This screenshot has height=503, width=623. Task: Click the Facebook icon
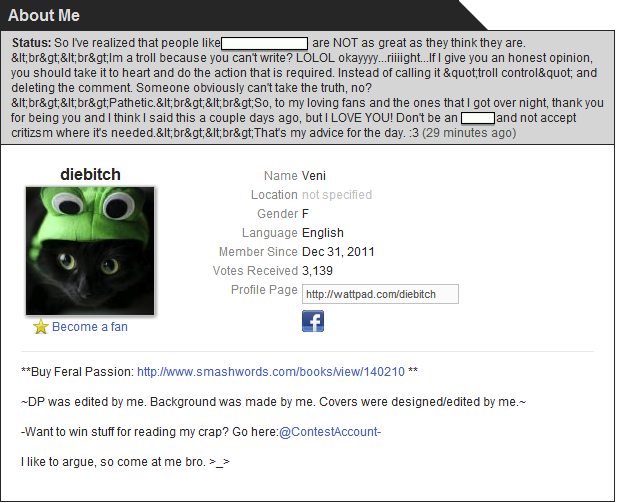click(313, 321)
